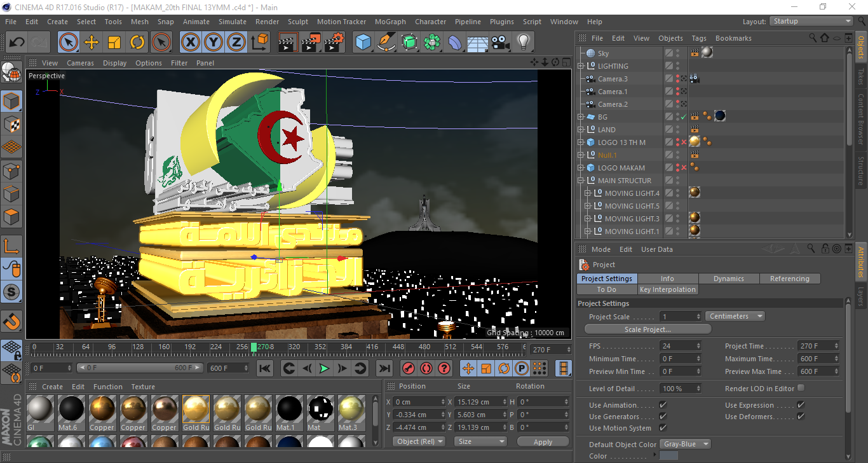
Task: Toggle Use Motion System checkbox
Action: pos(663,428)
